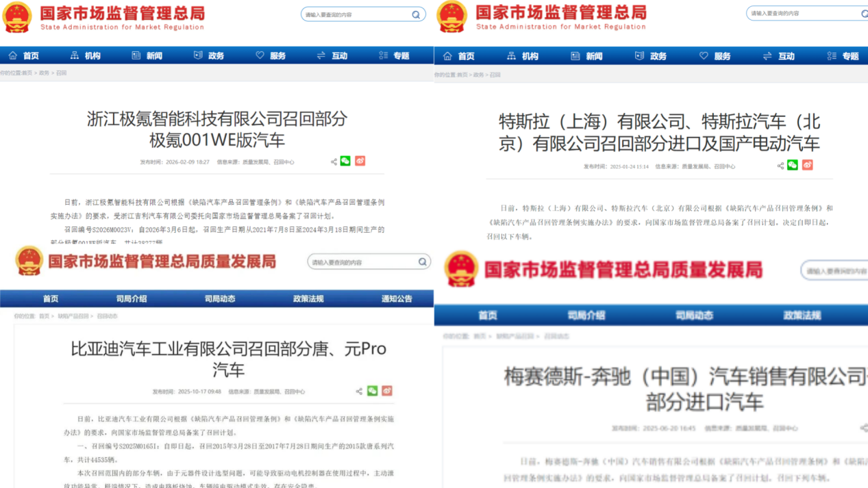Open the 政务 menu on the Tesla recall page
This screenshot has height=488, width=868.
[x=651, y=56]
